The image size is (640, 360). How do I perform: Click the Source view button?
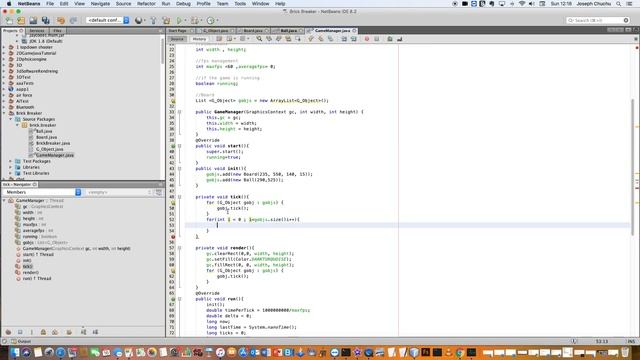(177, 39)
